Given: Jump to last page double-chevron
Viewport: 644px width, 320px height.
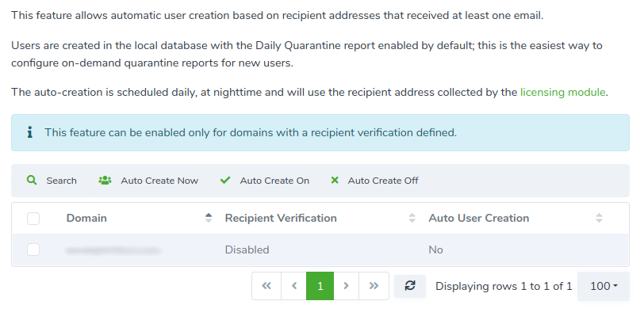Looking at the screenshot, I should coord(374,286).
